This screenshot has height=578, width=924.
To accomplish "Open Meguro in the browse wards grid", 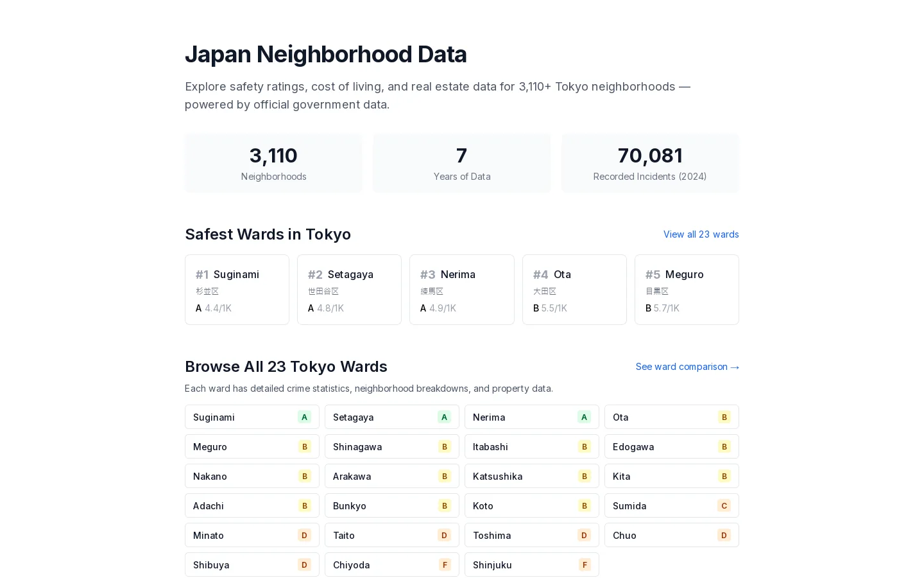I will click(x=252, y=446).
